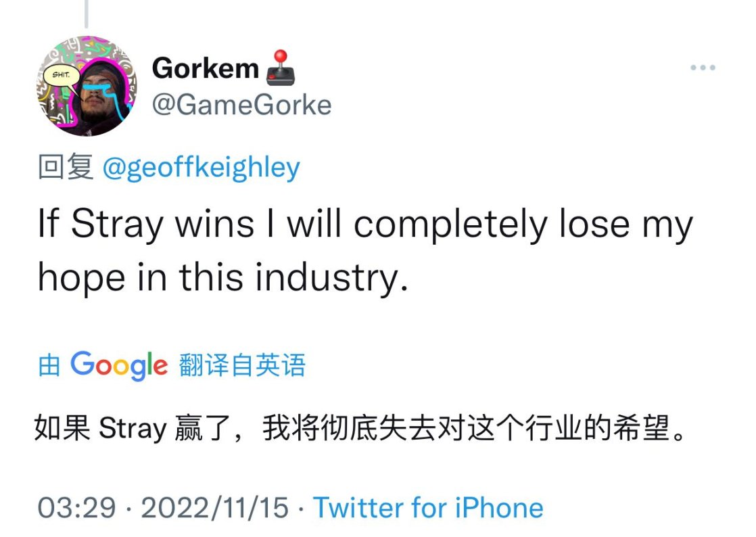Click the 2022/11/15 date
Viewport: 756px width, 537px height.
coord(214,508)
